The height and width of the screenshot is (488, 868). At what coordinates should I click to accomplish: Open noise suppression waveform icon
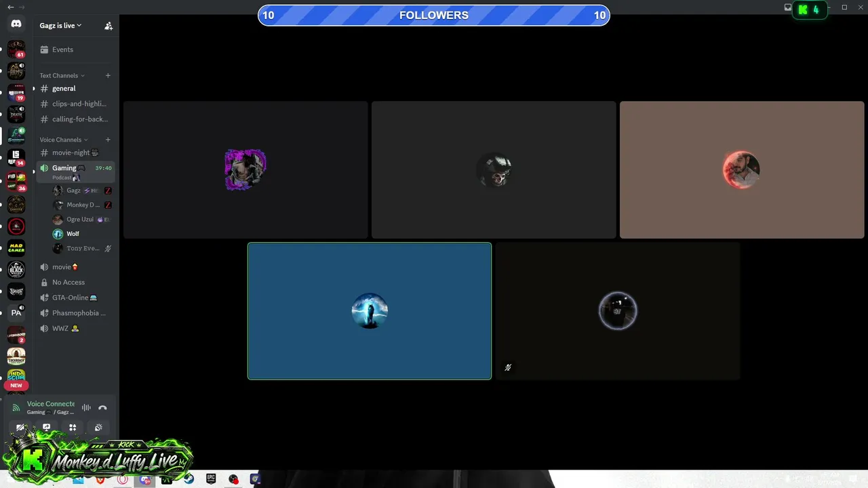[86, 407]
